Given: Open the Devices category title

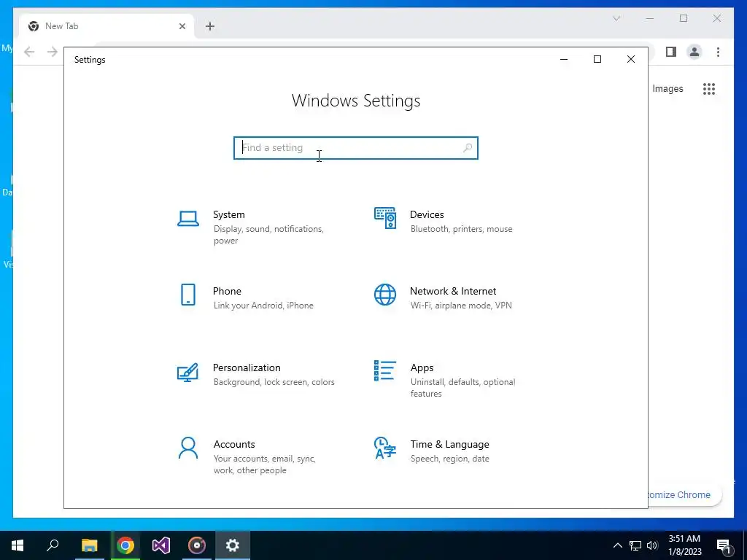Looking at the screenshot, I should pyautogui.click(x=427, y=214).
